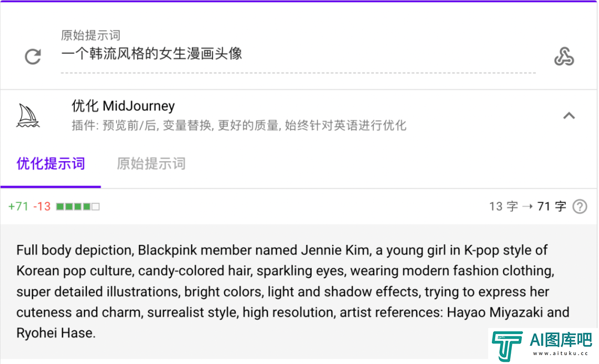Click the optimized prompt text block
The height and width of the screenshot is (364, 599).
pyautogui.click(x=293, y=291)
